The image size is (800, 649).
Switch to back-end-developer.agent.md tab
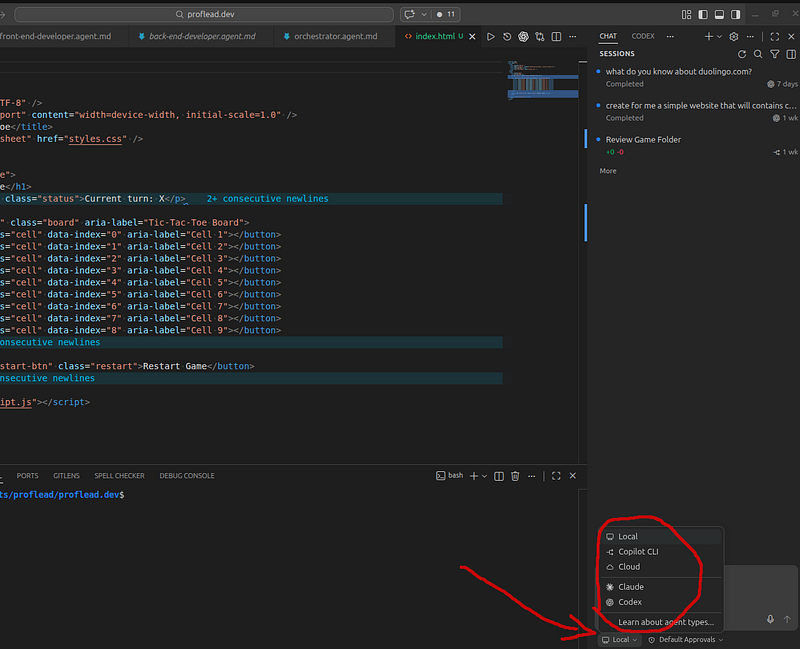(202, 37)
